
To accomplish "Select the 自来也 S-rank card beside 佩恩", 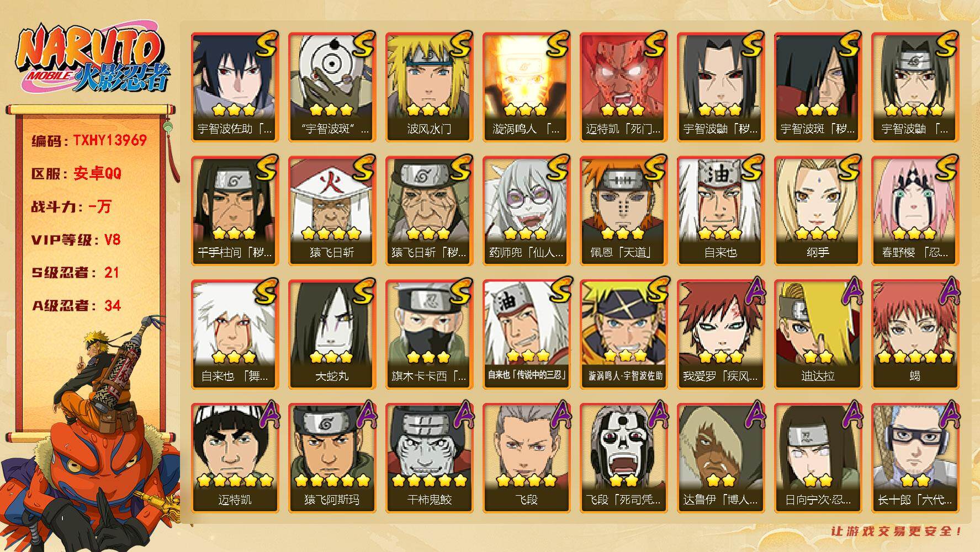I will pyautogui.click(x=721, y=211).
